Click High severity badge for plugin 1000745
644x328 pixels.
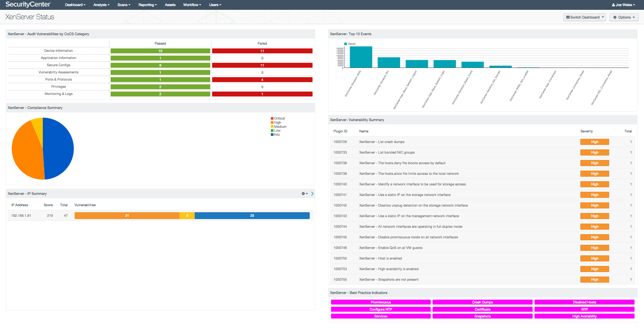pyautogui.click(x=595, y=237)
